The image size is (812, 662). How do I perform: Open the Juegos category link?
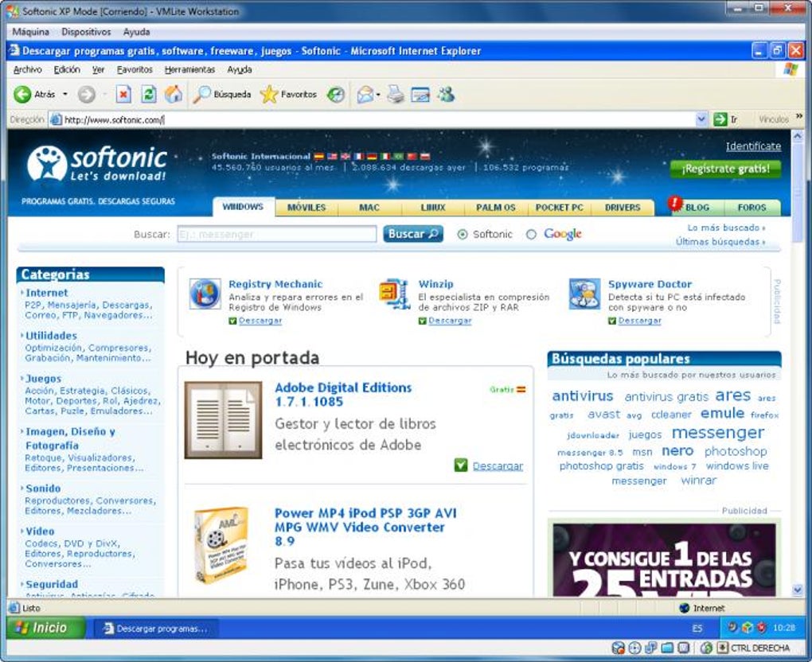pos(44,379)
